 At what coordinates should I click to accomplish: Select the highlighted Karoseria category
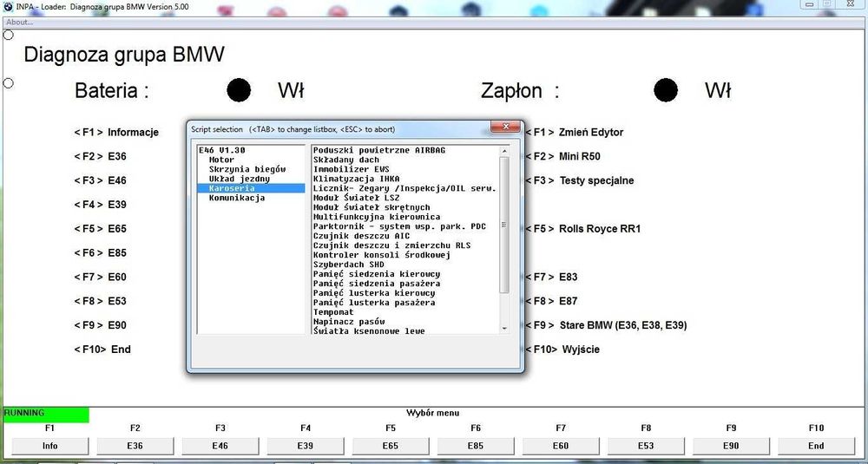click(x=252, y=188)
